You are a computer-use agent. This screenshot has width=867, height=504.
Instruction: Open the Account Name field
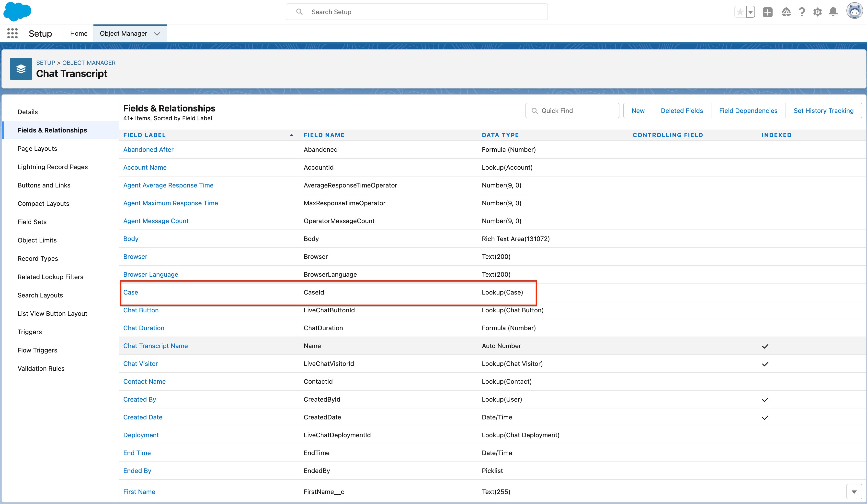coord(145,167)
